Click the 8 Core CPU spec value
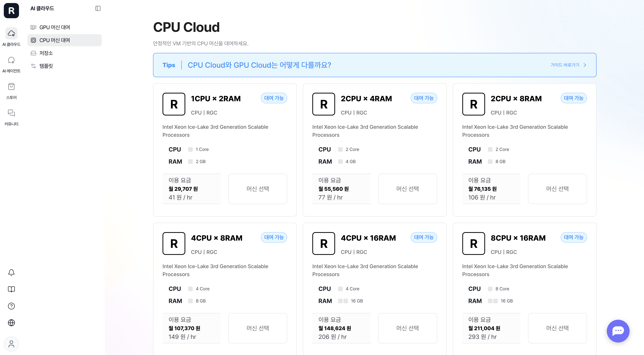The image size is (644, 355). click(x=502, y=289)
